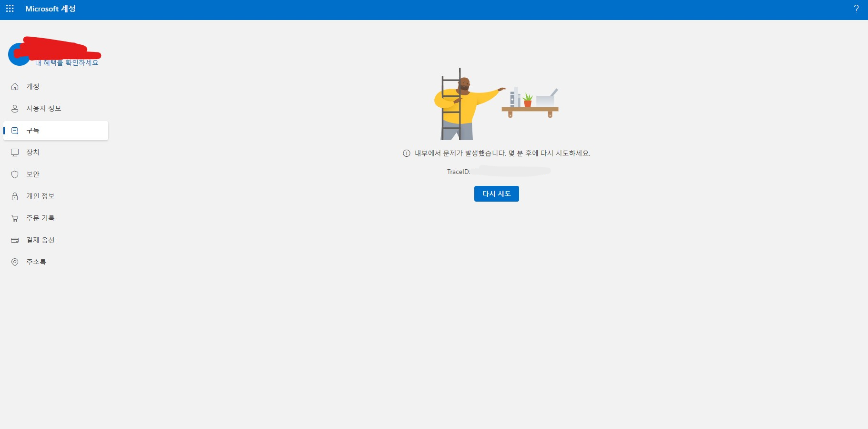Viewport: 868px width, 429px height.
Task: Click the Microsoft 계정 header title
Action: pyautogui.click(x=51, y=8)
